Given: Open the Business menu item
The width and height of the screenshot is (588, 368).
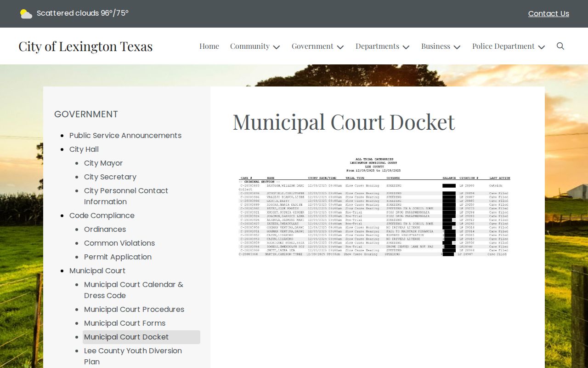Looking at the screenshot, I should coord(435,46).
